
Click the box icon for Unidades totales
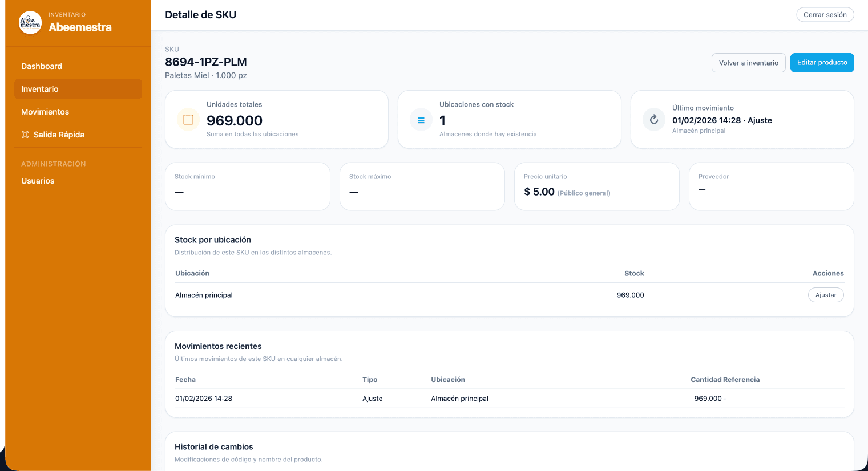(x=188, y=120)
